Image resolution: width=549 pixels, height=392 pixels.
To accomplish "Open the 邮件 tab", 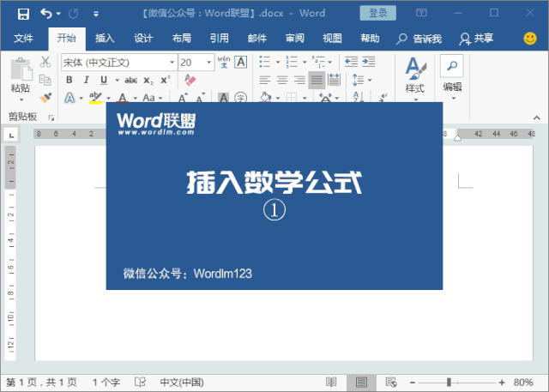I will pos(257,38).
